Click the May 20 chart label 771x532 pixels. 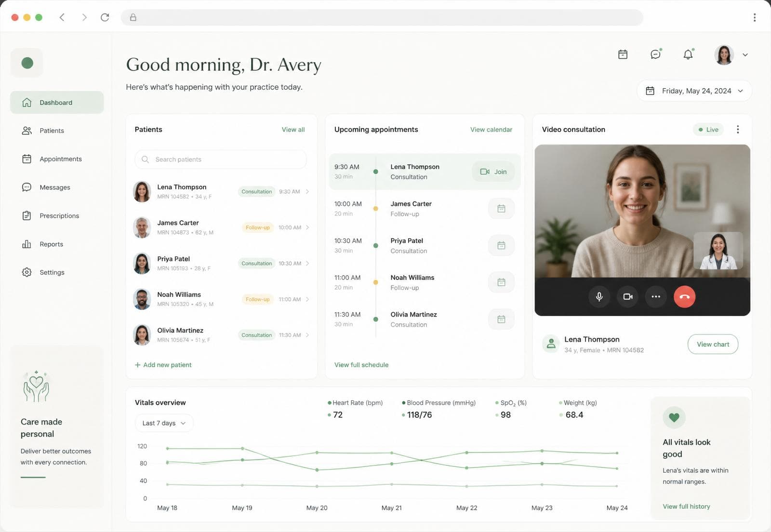point(317,508)
